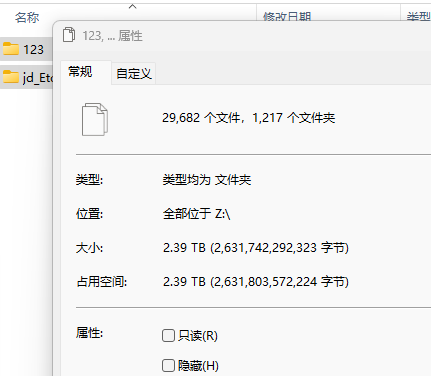Screen dimensions: 431x376
Task: Select the jd_Et folder icon in Explorer
Action: 11,77
